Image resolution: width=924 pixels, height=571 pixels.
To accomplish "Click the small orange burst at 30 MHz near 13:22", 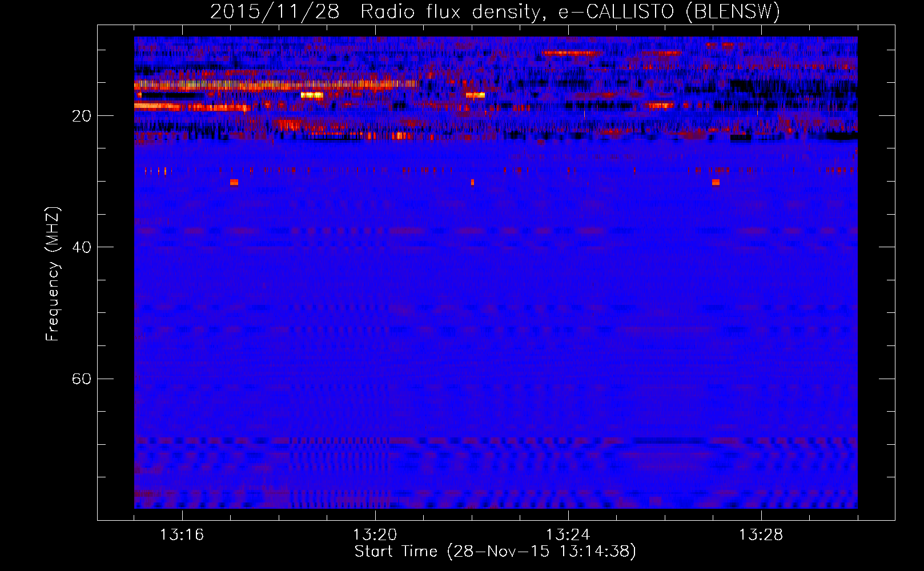I will click(472, 182).
